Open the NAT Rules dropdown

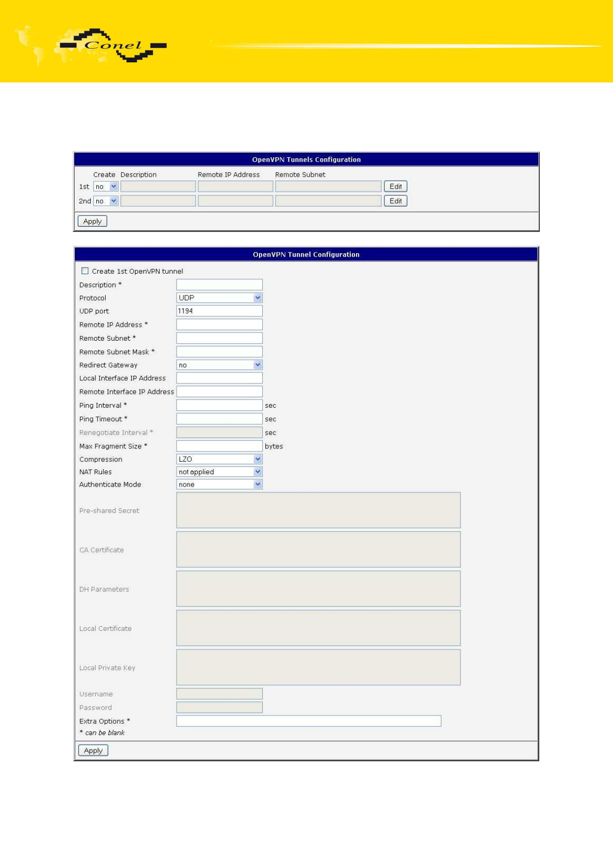[219, 472]
